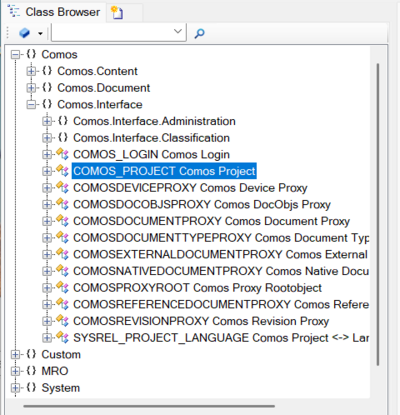The image size is (400, 415).
Task: Click the class icon beside COMOS_PROJECT
Action: 62,171
